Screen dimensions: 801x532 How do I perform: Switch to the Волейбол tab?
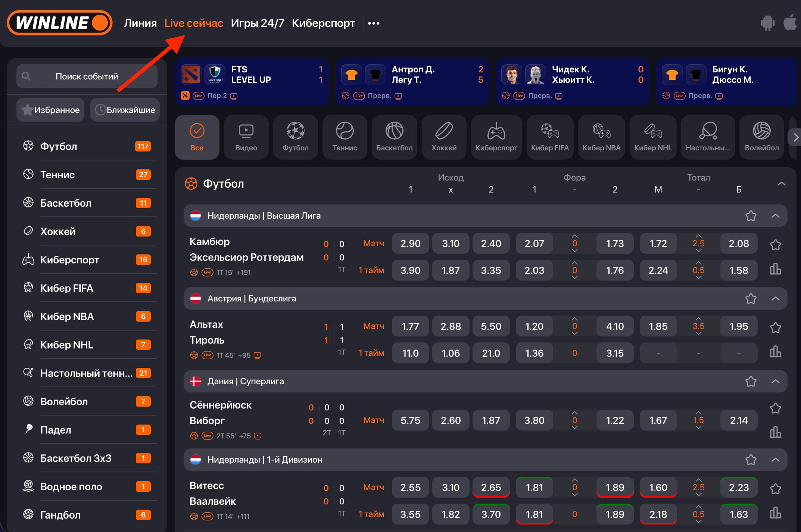click(x=762, y=137)
